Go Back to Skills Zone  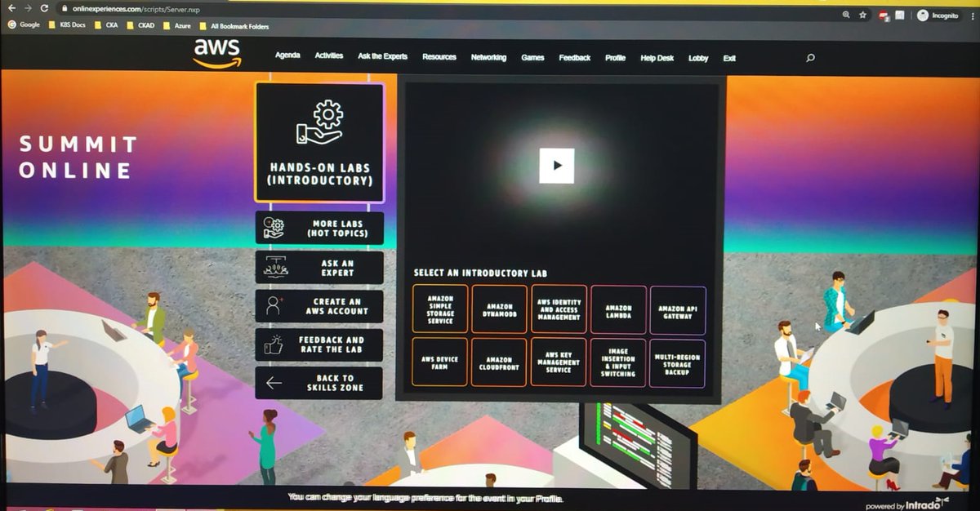[319, 382]
